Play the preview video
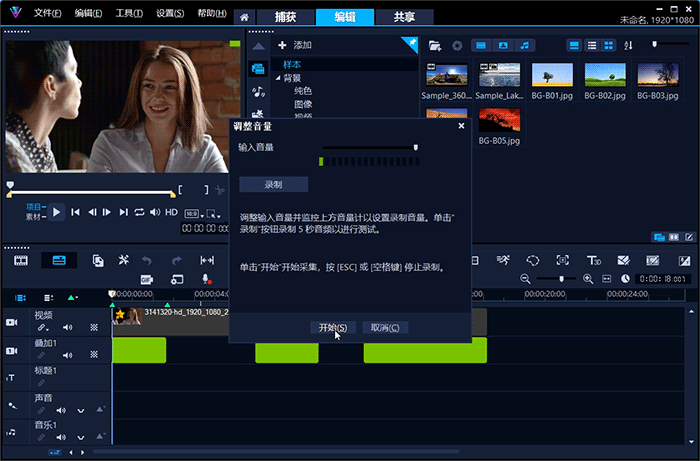The image size is (700, 461). 56,212
